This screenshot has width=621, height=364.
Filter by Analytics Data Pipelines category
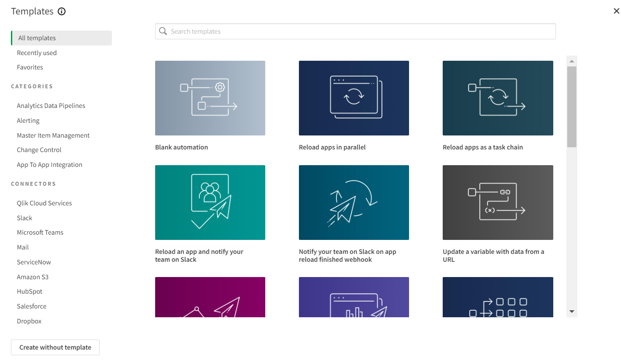[x=51, y=106]
